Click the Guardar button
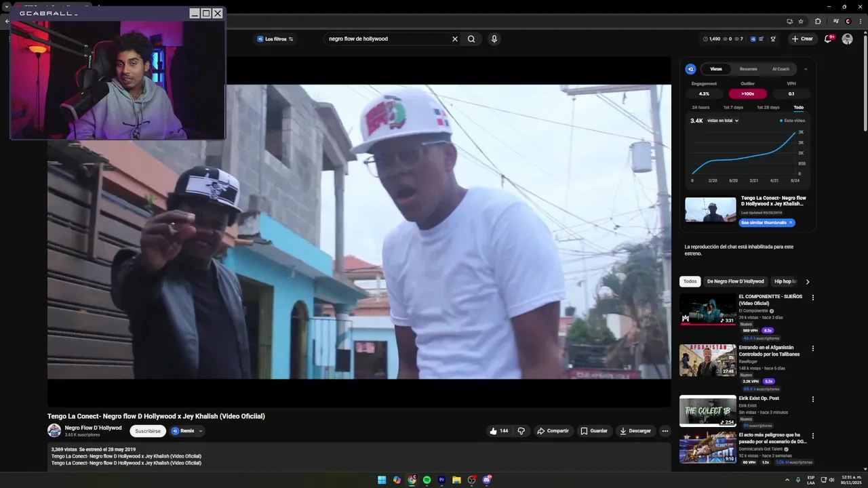The height and width of the screenshot is (488, 868). click(x=594, y=431)
